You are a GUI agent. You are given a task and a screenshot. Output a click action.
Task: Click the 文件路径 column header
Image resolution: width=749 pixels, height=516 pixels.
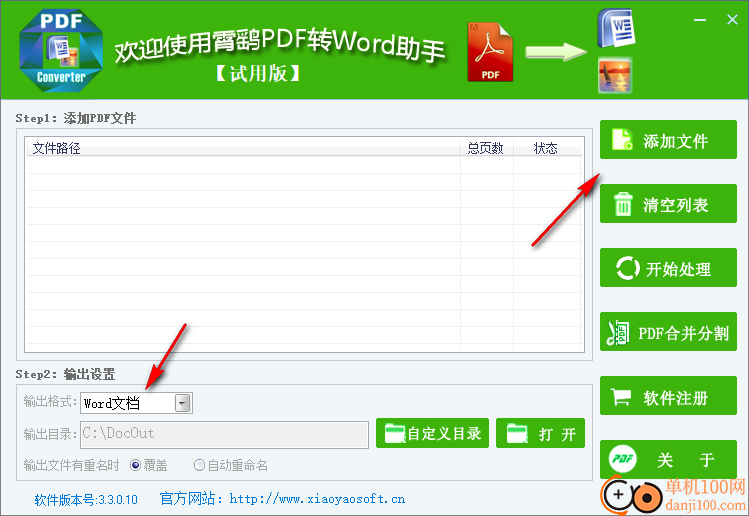pyautogui.click(x=243, y=148)
